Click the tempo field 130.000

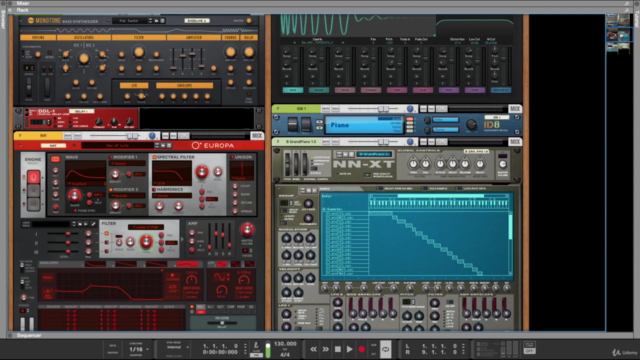click(285, 344)
